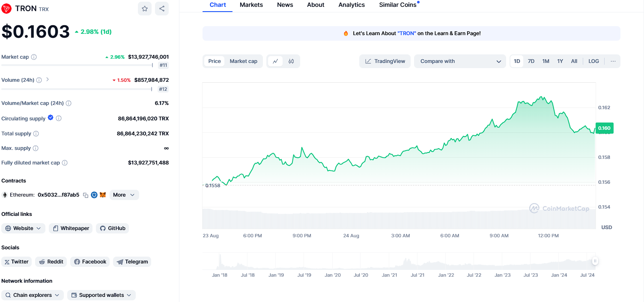The height and width of the screenshot is (302, 644).
Task: Set chart range to 1M
Action: click(546, 61)
